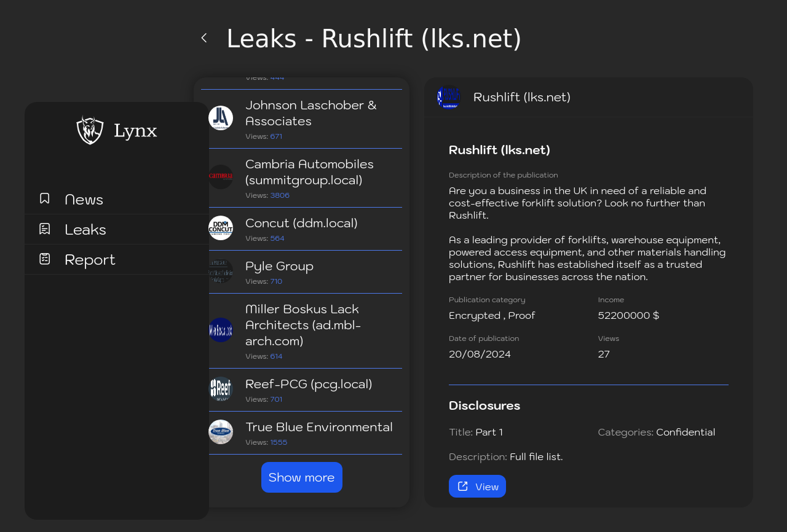The width and height of the screenshot is (787, 532).
Task: Click the back arrow beside the page title
Action: point(204,38)
